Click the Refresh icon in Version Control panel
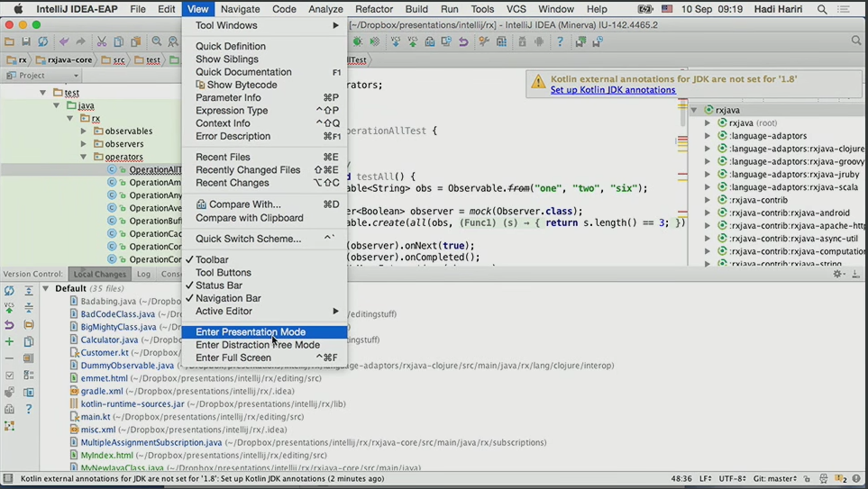 [x=9, y=290]
